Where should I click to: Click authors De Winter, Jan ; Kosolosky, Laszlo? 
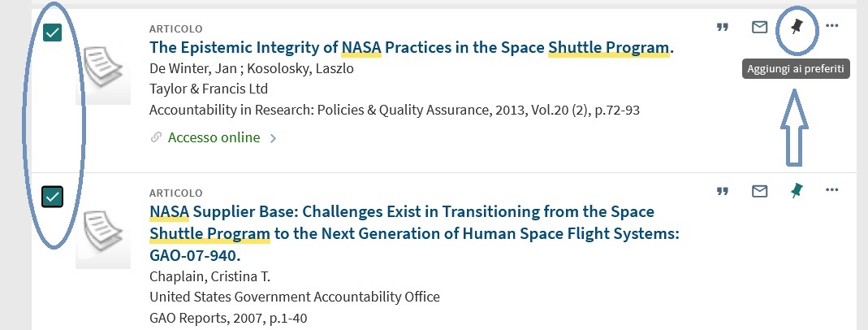(252, 68)
